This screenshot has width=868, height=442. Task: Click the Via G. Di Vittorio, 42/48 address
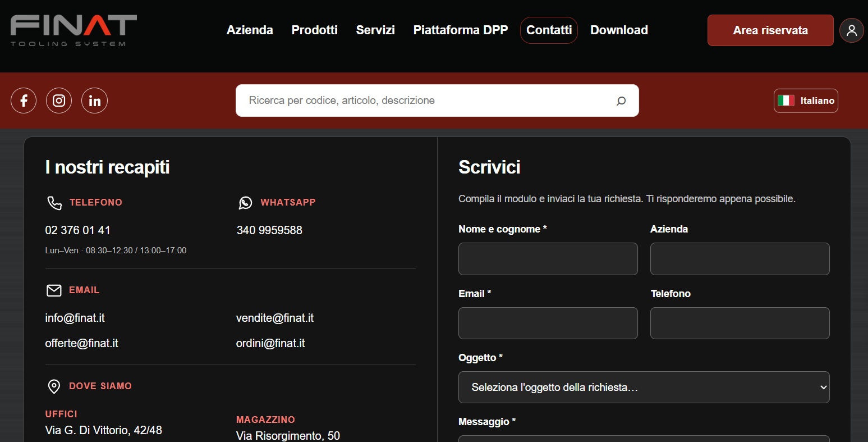[104, 431]
